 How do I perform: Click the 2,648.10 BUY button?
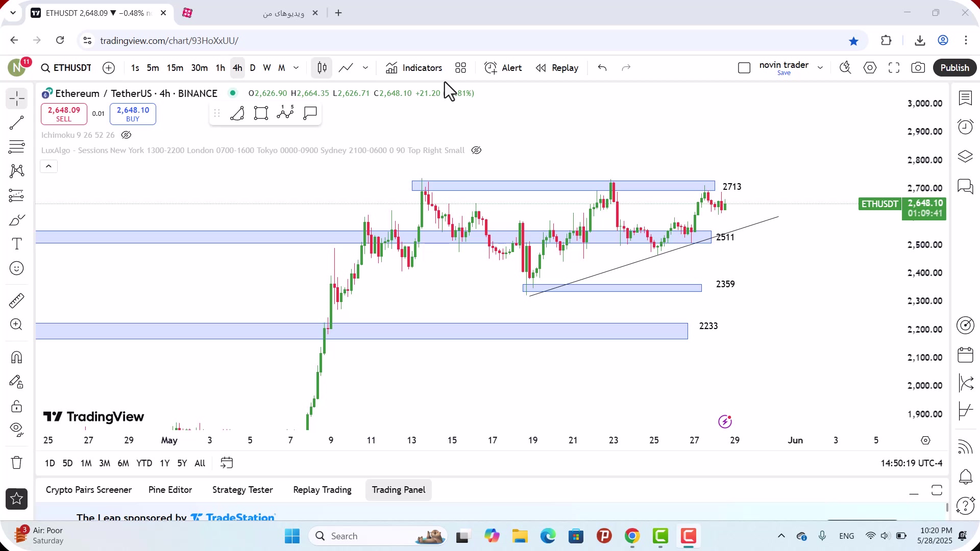tap(133, 114)
